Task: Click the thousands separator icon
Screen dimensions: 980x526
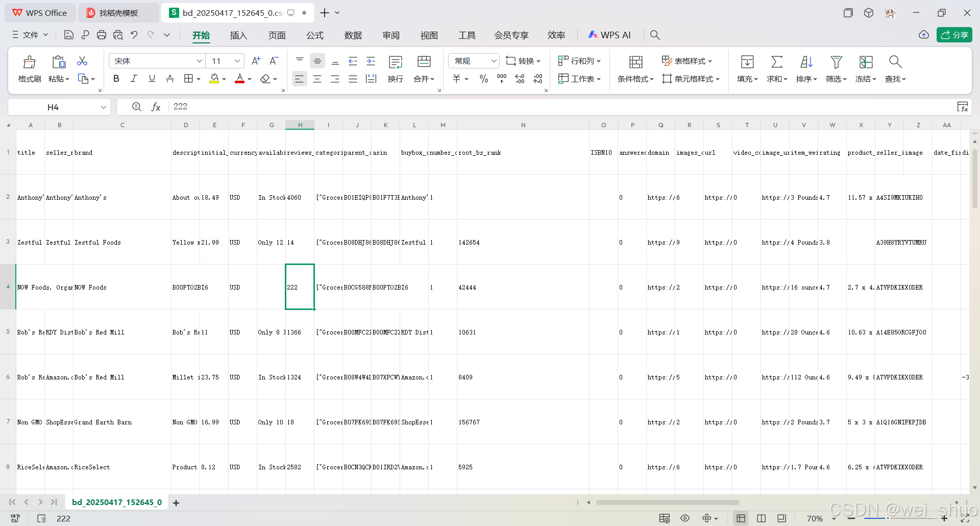Action: (502, 79)
